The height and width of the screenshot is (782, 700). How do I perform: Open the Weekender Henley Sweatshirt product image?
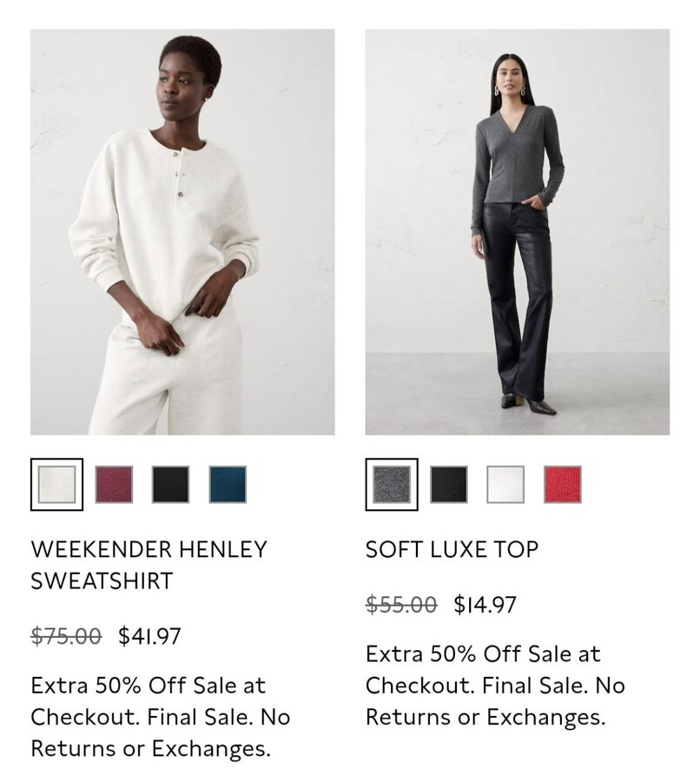pyautogui.click(x=182, y=232)
